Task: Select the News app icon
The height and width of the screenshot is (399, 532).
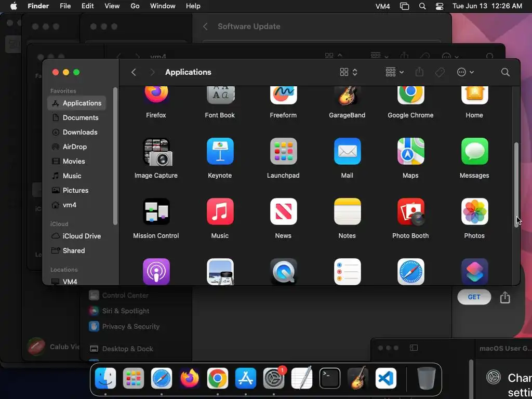Action: 283,211
